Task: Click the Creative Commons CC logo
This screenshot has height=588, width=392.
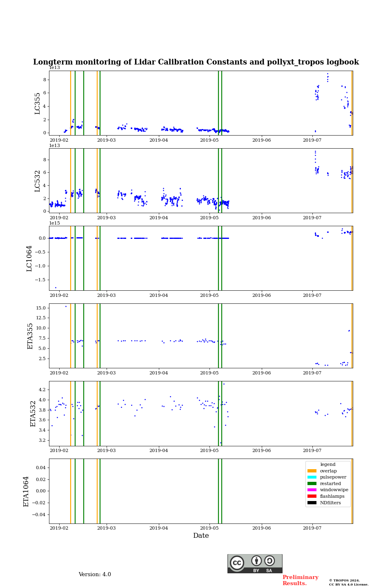Action: (237, 563)
